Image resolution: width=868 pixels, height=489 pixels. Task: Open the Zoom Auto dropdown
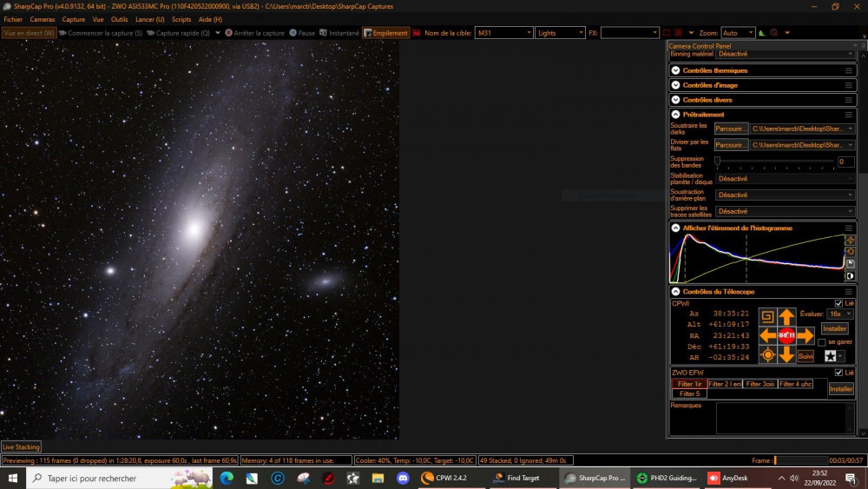738,33
